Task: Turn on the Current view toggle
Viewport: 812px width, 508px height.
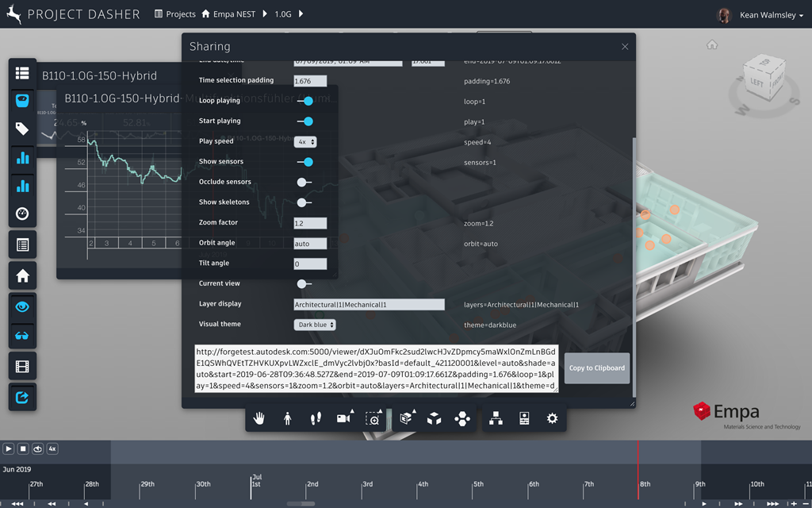Action: (x=304, y=283)
